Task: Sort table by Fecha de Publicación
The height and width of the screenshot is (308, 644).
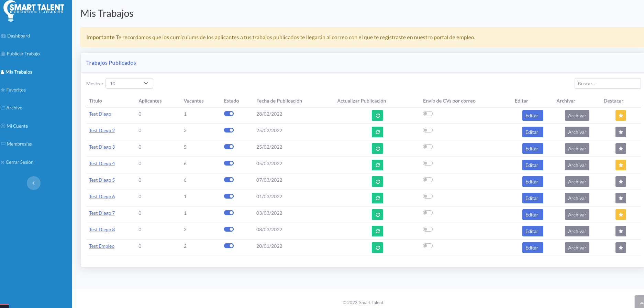Action: pyautogui.click(x=279, y=101)
